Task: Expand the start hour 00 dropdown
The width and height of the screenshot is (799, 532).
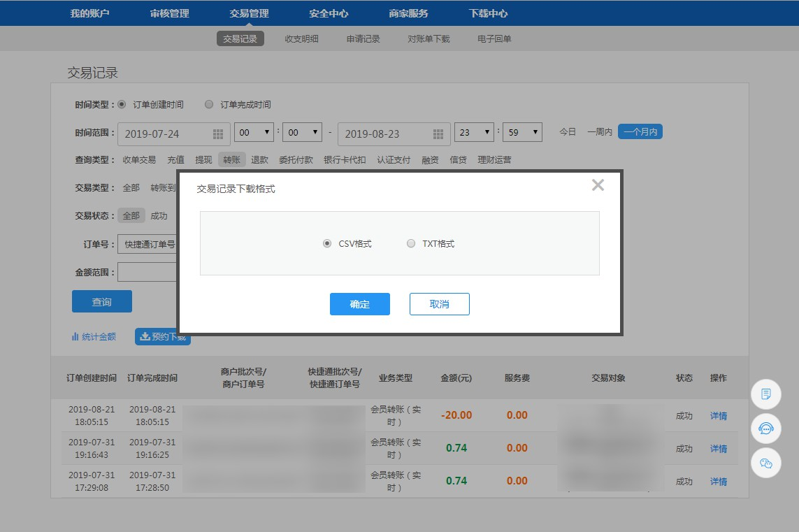Action: (254, 132)
